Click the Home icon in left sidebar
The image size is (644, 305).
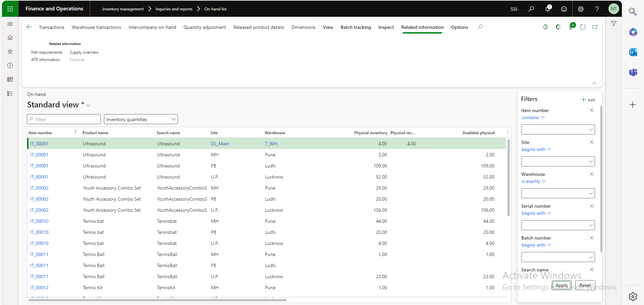point(10,38)
